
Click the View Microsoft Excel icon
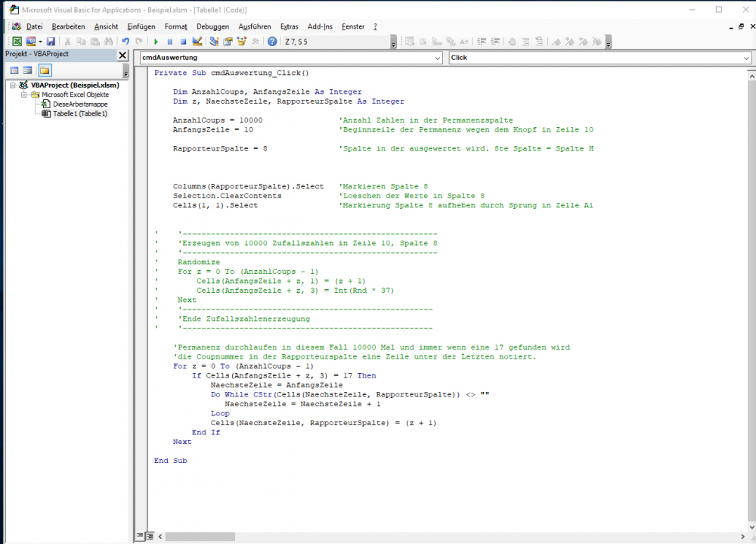(x=17, y=42)
